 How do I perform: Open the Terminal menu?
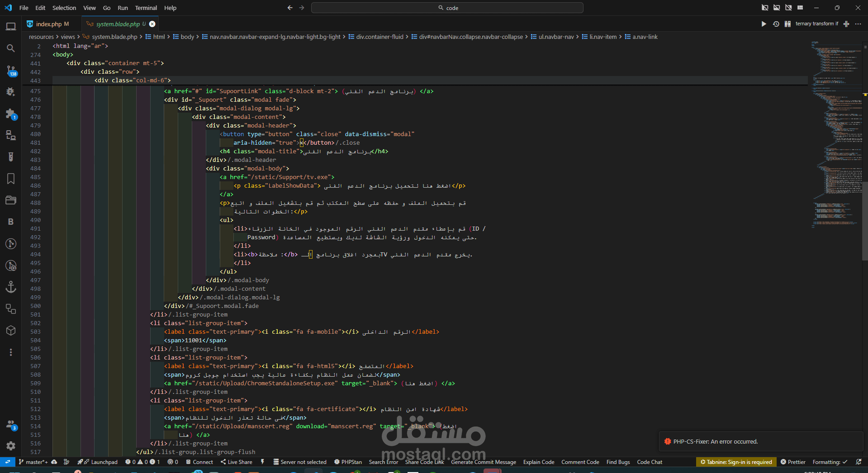click(x=146, y=8)
